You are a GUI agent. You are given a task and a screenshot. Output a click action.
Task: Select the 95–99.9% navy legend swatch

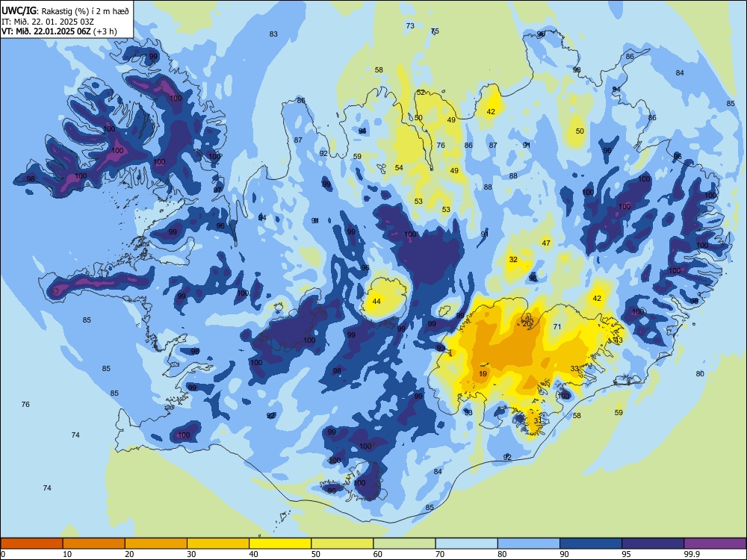[x=653, y=544]
